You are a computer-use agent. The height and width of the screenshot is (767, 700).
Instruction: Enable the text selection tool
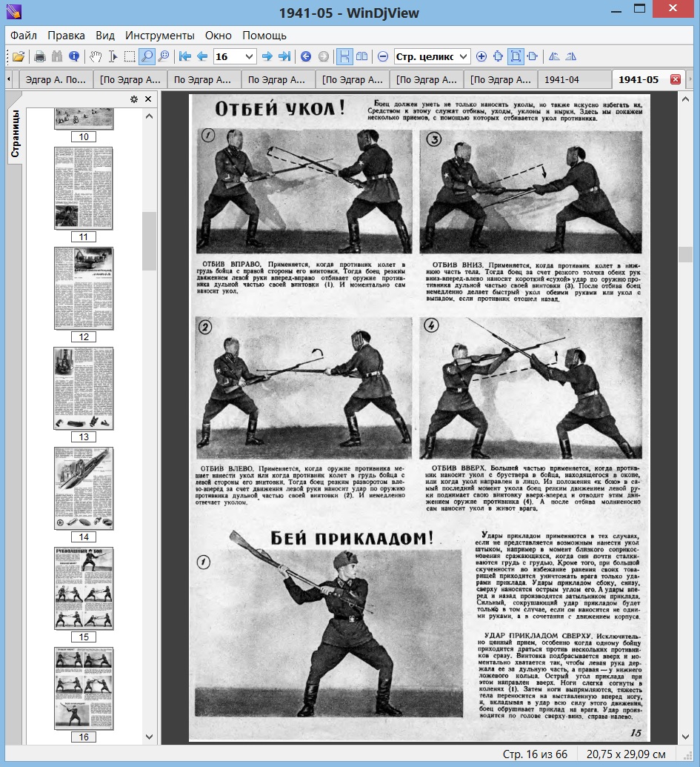click(113, 56)
